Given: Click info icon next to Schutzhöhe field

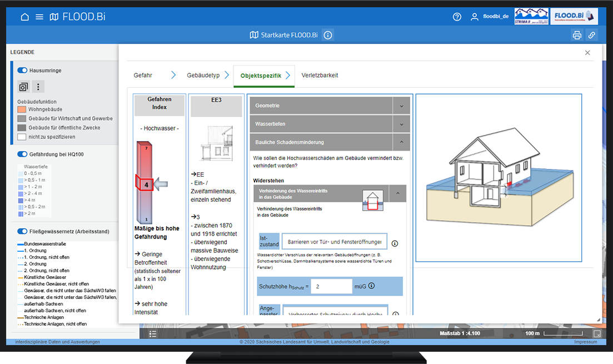Looking at the screenshot, I should click(371, 286).
